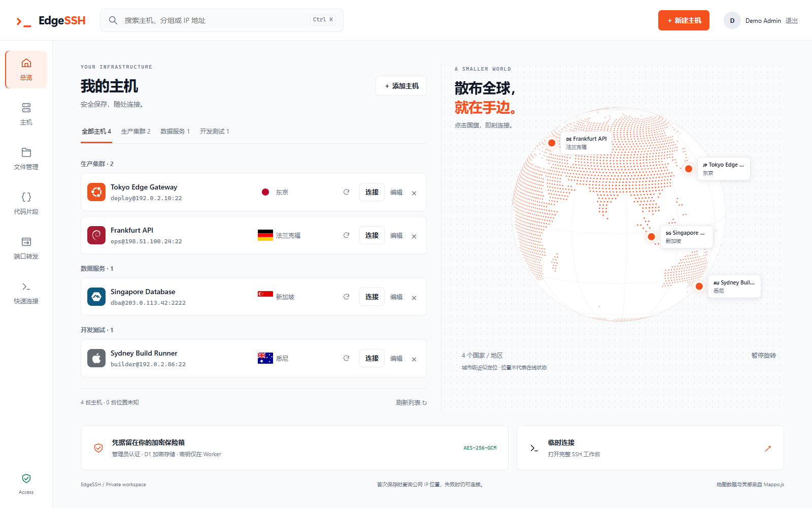Edit the Singapore Database host
The width and height of the screenshot is (812, 508).
point(396,297)
